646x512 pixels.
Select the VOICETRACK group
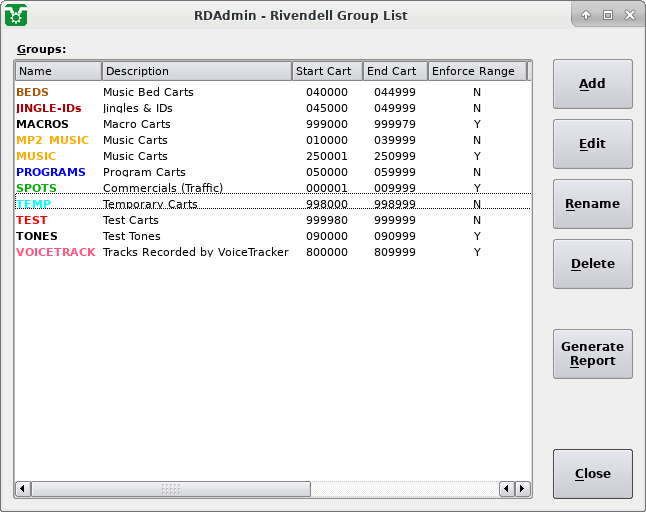tap(56, 252)
